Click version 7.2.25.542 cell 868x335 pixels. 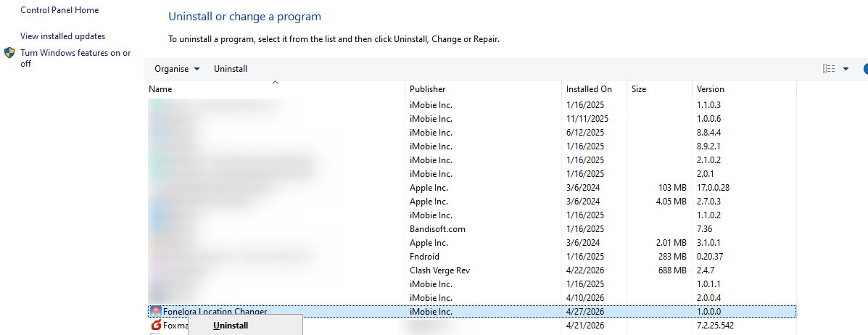(x=715, y=326)
